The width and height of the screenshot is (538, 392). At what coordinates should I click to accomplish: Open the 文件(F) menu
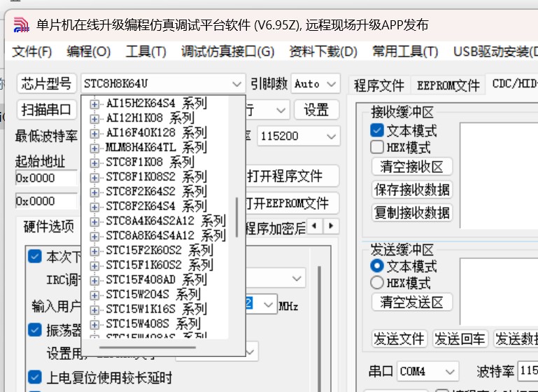tap(32, 52)
